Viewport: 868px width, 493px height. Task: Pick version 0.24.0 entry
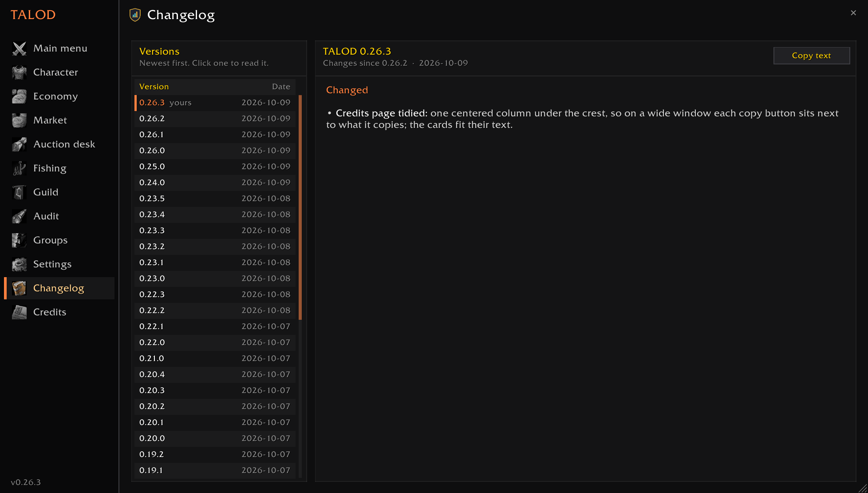(x=215, y=183)
